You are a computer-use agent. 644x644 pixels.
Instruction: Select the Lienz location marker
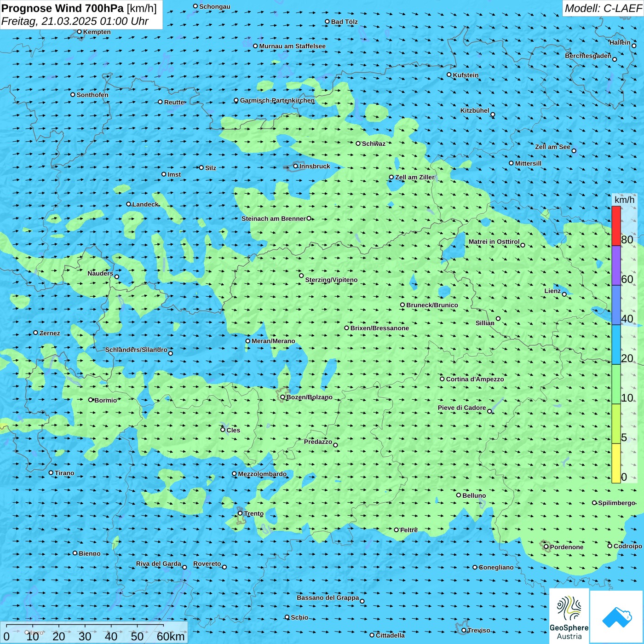(564, 294)
